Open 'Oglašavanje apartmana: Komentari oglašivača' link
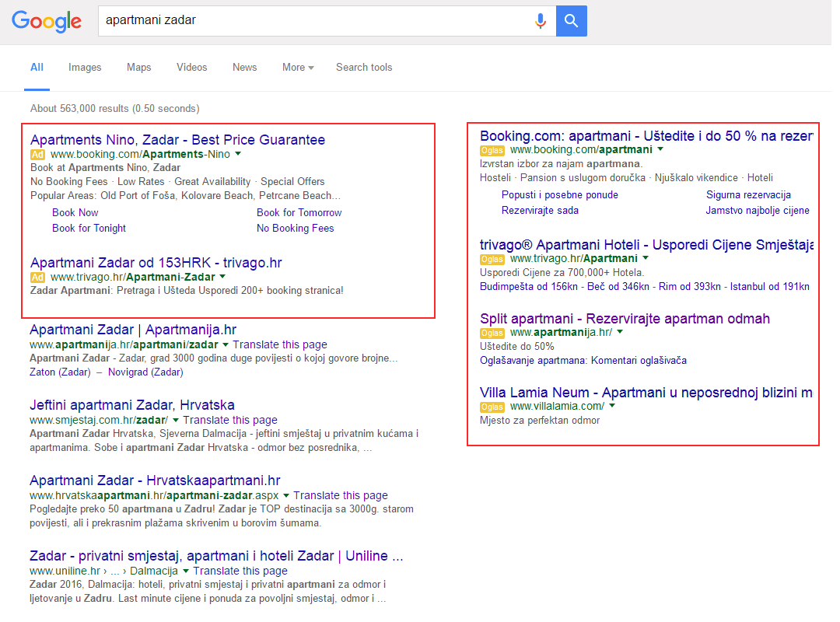 tap(583, 361)
